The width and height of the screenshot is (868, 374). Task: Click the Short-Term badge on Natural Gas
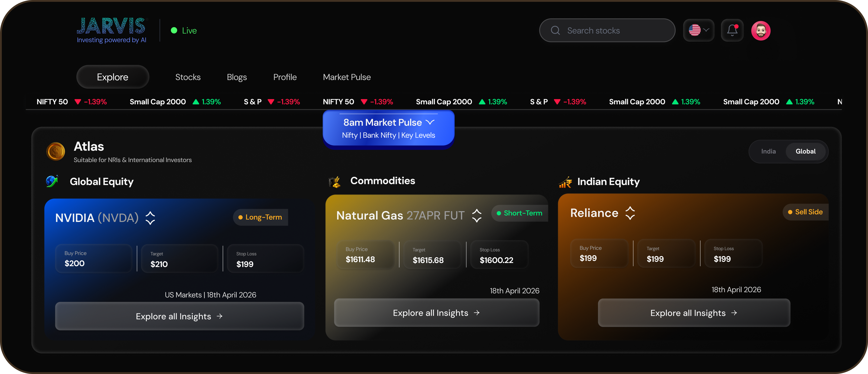tap(519, 213)
